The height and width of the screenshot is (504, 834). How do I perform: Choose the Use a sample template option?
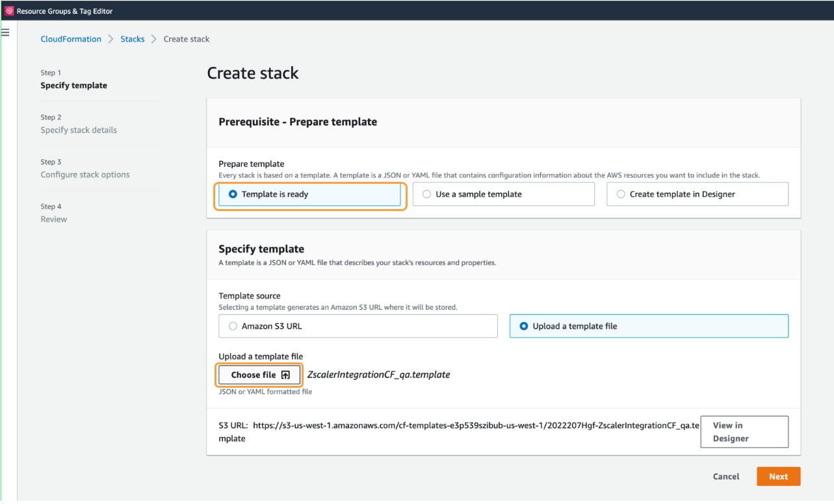(x=427, y=194)
